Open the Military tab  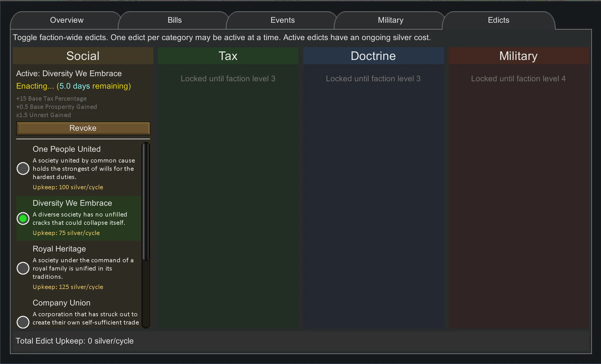coord(390,20)
